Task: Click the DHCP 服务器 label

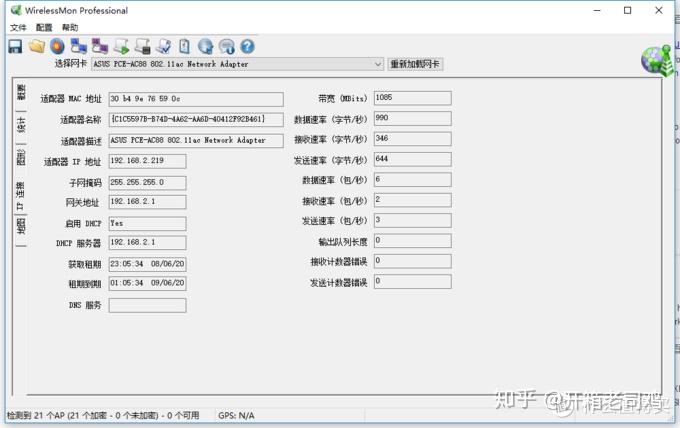Action: tap(78, 243)
